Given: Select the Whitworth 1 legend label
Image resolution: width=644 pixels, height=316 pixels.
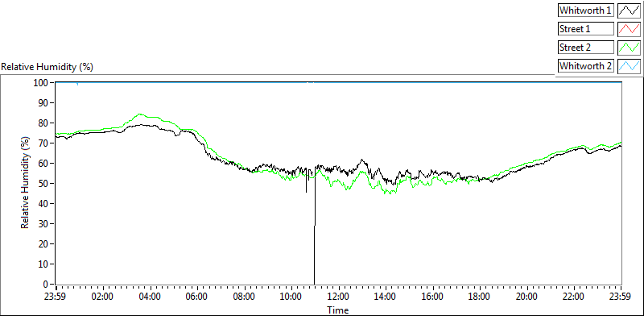Looking at the screenshot, I should [585, 10].
